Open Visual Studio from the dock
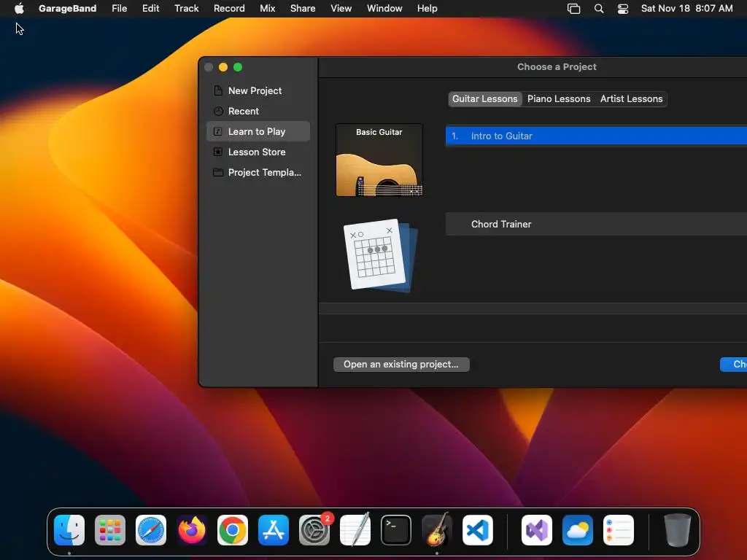747x560 pixels. pos(537,529)
